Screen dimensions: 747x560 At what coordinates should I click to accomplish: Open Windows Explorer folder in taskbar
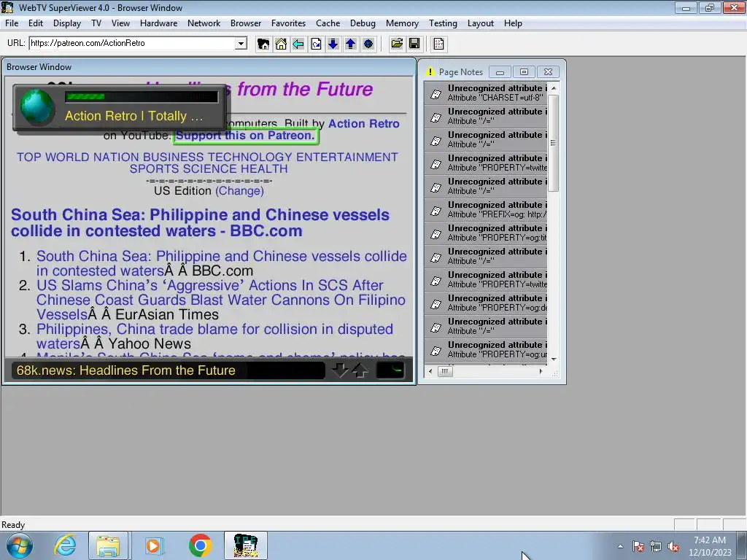coord(108,545)
